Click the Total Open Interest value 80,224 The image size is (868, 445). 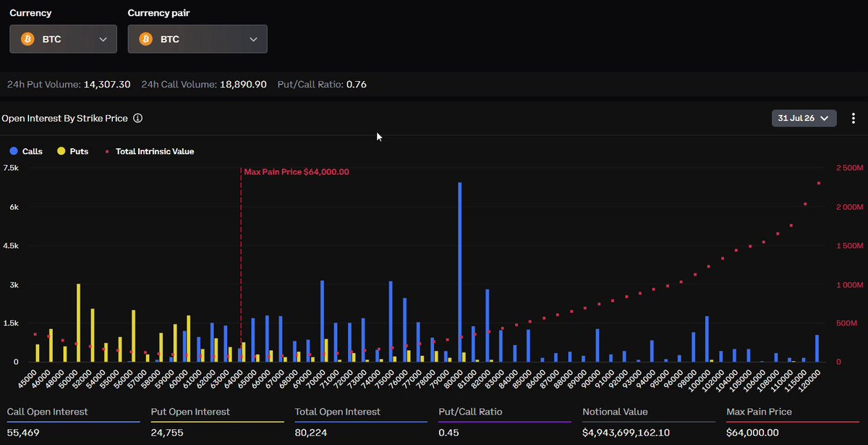tap(310, 433)
